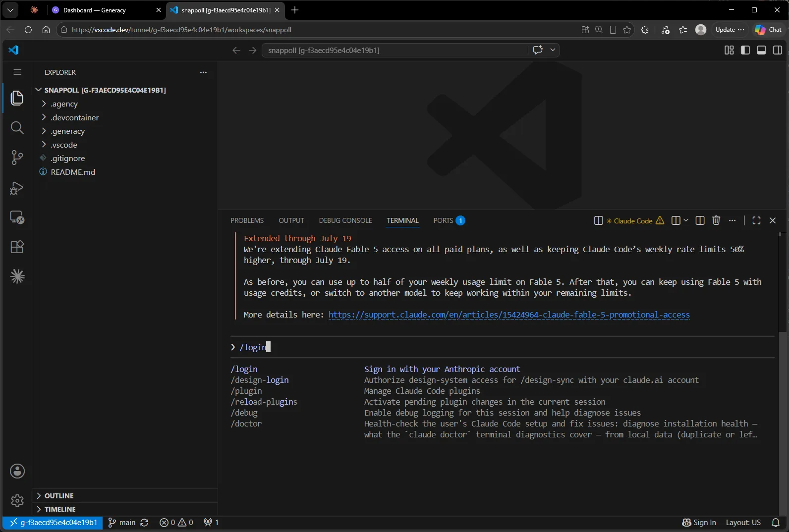This screenshot has width=789, height=532.
Task: Open Explorer views and more actions ellipsis
Action: 203,72
